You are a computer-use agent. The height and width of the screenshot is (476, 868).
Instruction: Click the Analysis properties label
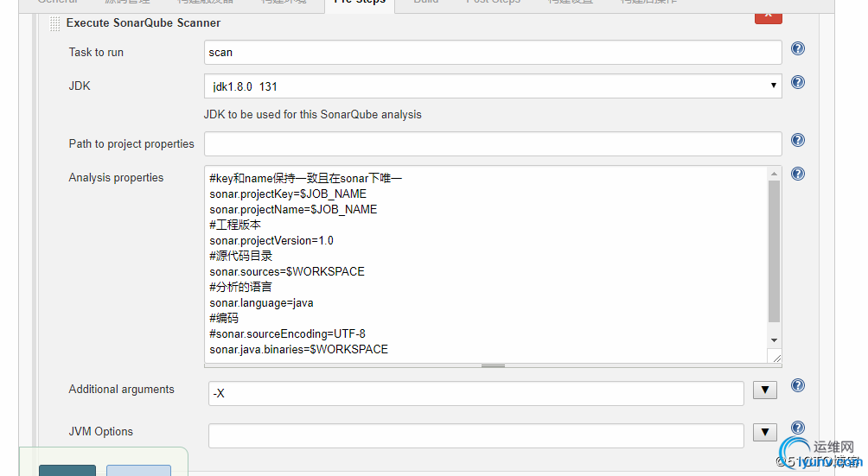pos(116,177)
